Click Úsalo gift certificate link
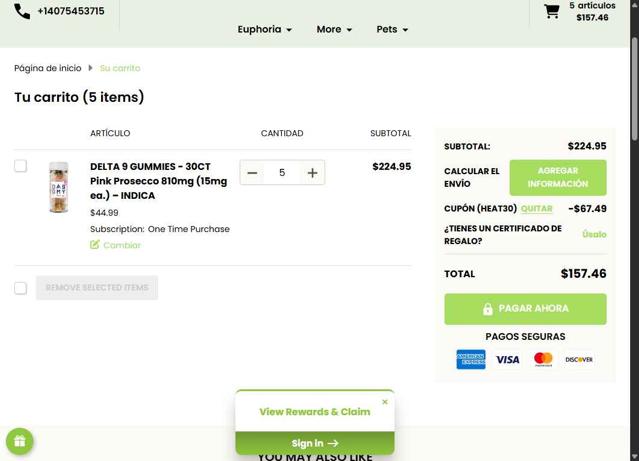639x461 pixels. (594, 234)
